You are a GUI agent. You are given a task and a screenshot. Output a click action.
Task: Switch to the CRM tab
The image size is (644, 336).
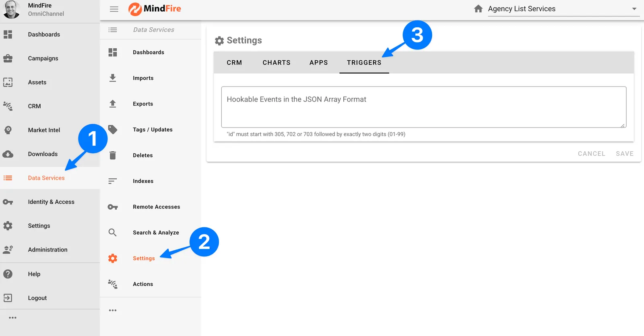(x=234, y=63)
